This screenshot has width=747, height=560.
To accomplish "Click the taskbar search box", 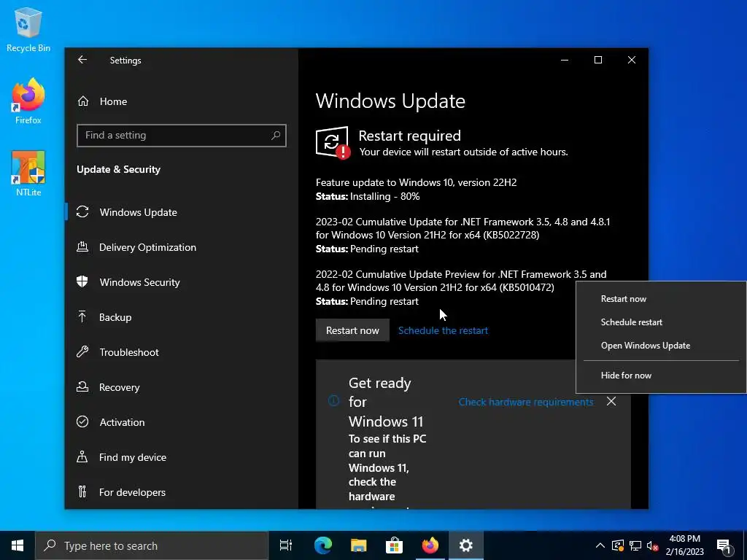I will click(x=152, y=545).
